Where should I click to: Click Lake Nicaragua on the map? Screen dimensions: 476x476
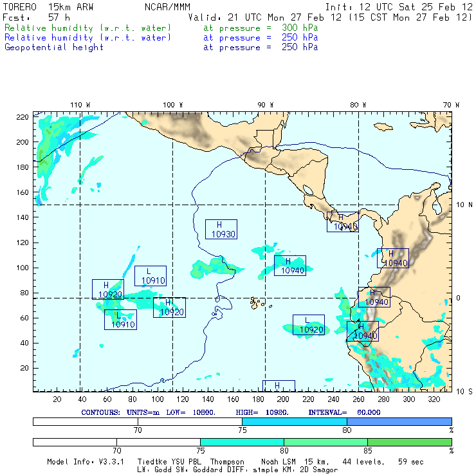[308, 190]
